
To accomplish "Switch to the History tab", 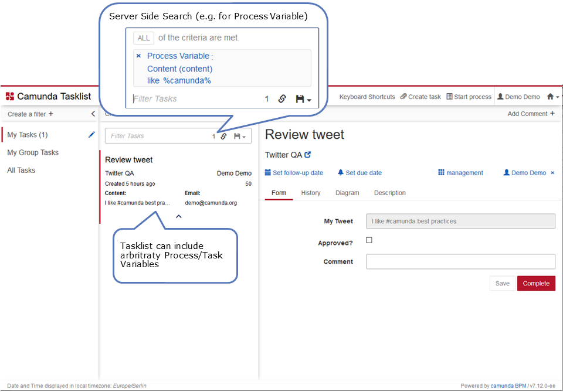I will (311, 192).
